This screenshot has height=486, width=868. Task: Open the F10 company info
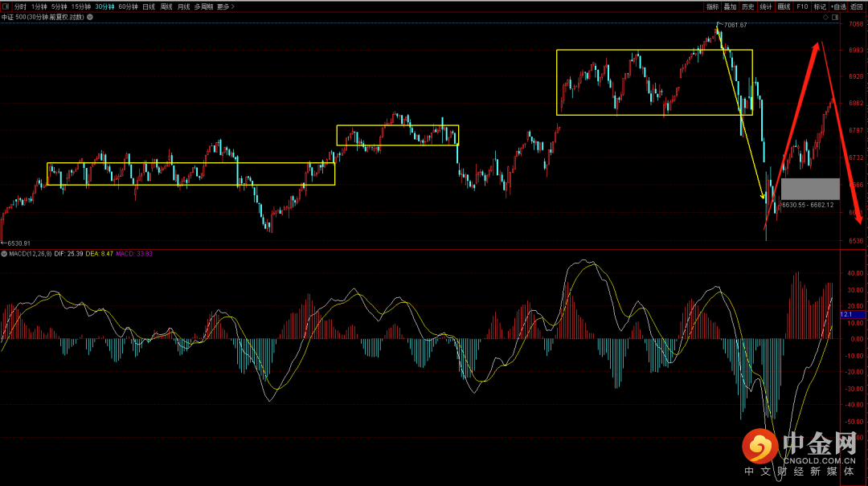click(802, 6)
